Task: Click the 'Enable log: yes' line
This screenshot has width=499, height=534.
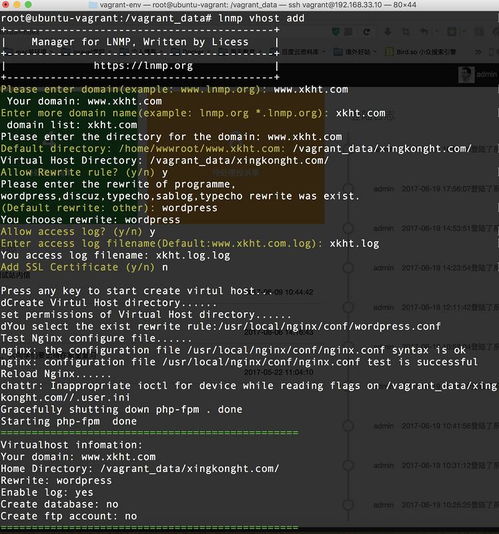Action: pos(47,492)
